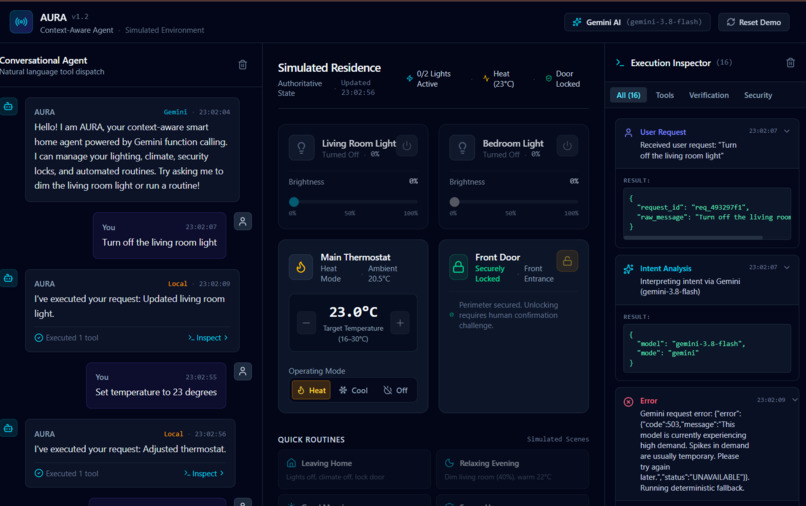Click the bot avatar beside the "Adjusted thermostat" reply
Screen dimensions: 806x506
coord(8,428)
